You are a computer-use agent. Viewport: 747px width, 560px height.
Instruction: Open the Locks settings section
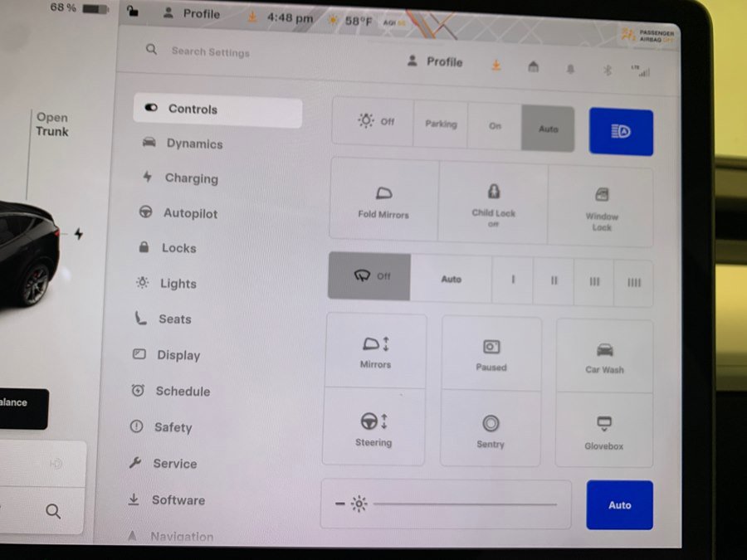[x=167, y=247]
